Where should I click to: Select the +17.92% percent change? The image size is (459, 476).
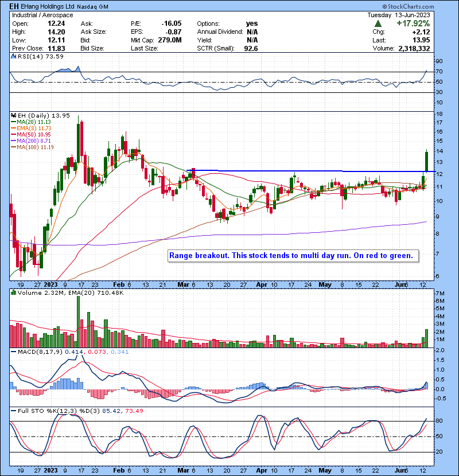pyautogui.click(x=413, y=24)
